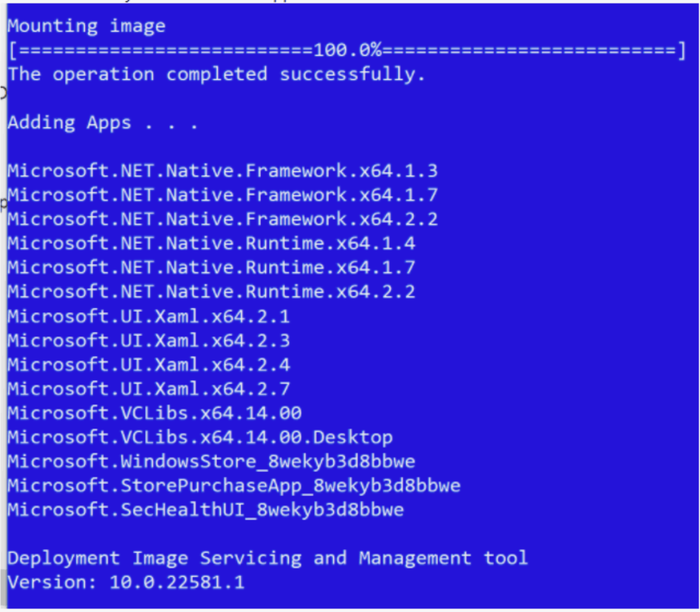Select the Microsoft.SecHealthUI_8wekyb3d8bbwe line
The height and width of the screenshot is (612, 700).
[x=206, y=509]
